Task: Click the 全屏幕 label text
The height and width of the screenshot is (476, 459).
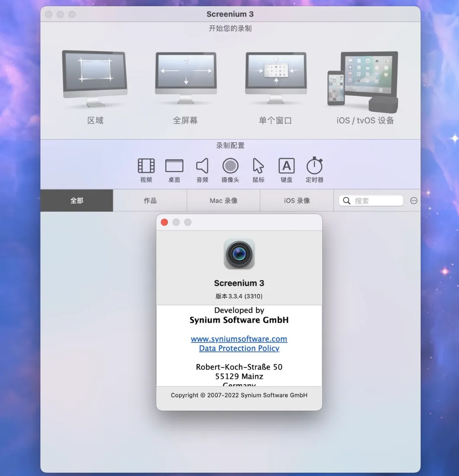Action: tap(185, 121)
